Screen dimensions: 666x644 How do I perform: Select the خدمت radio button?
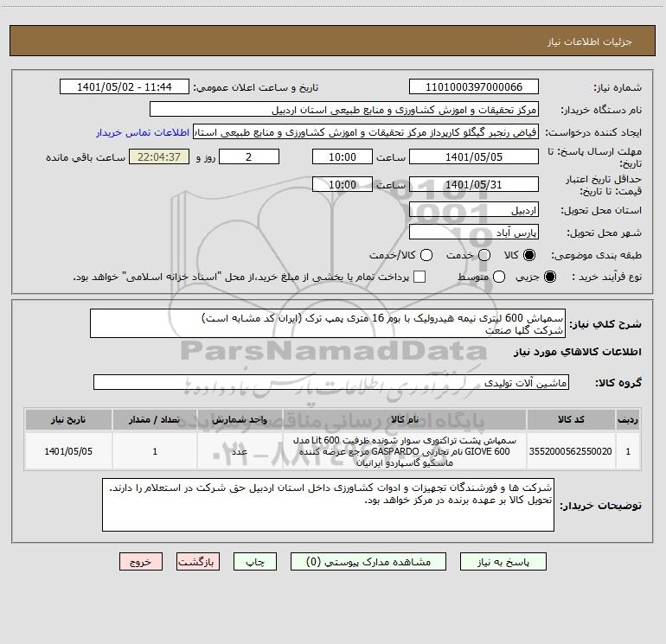pos(484,255)
